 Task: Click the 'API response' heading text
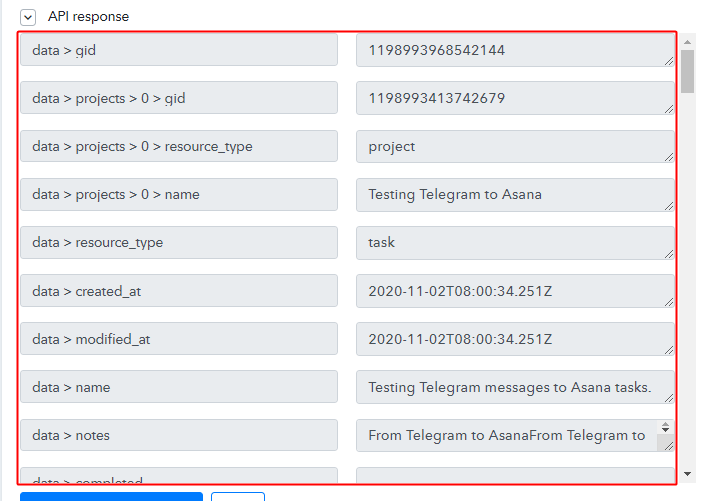[88, 17]
